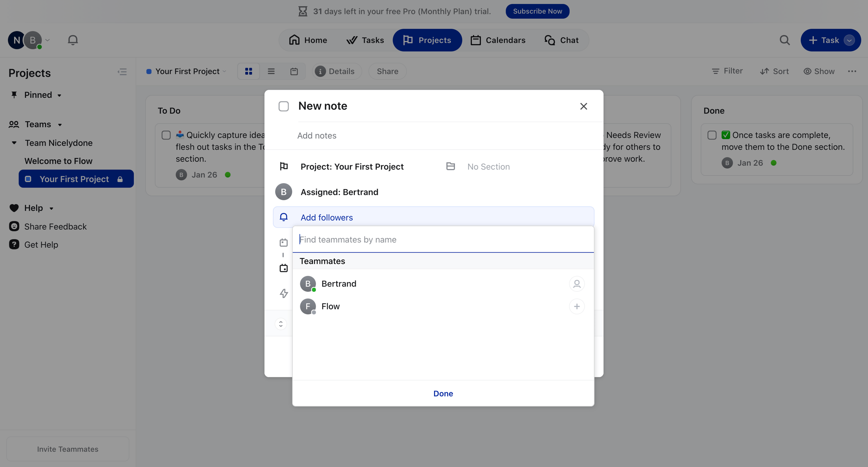Switch to calendar view layout

(x=294, y=71)
